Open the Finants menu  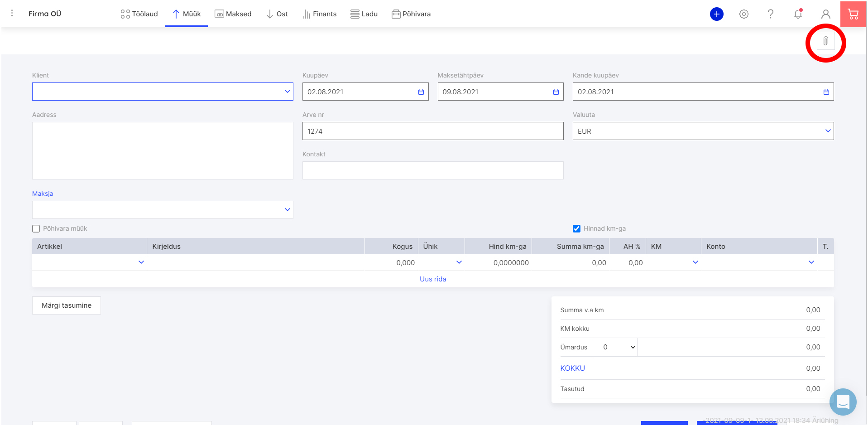coord(319,14)
